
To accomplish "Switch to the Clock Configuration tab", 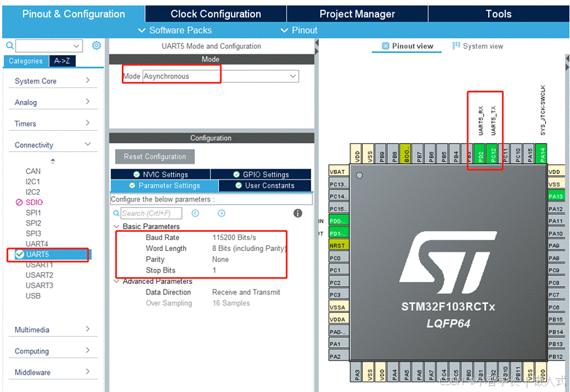I will point(216,14).
